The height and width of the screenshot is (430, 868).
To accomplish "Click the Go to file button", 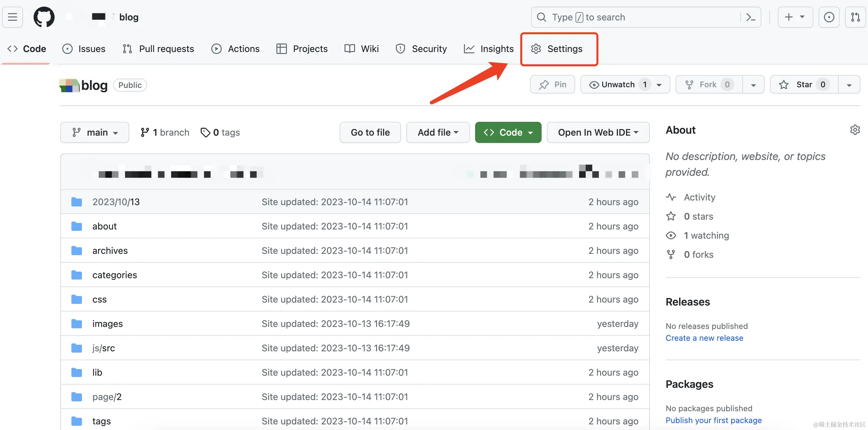I will 370,132.
